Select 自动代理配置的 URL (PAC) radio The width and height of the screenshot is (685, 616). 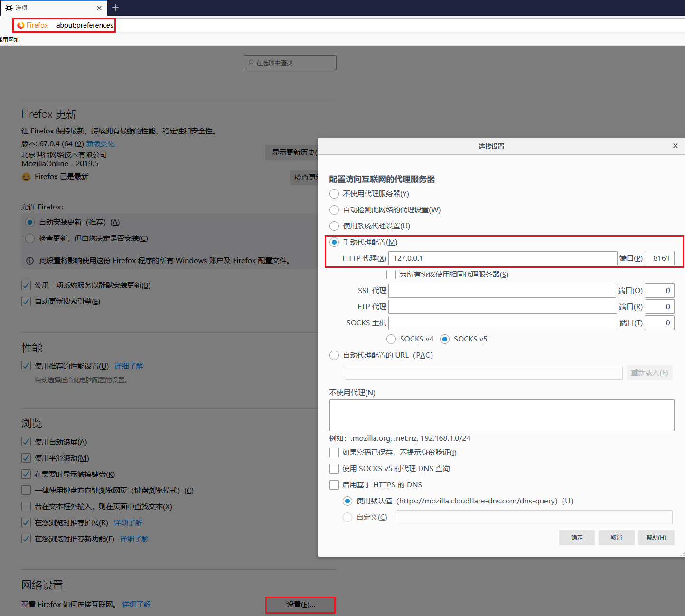(334, 355)
